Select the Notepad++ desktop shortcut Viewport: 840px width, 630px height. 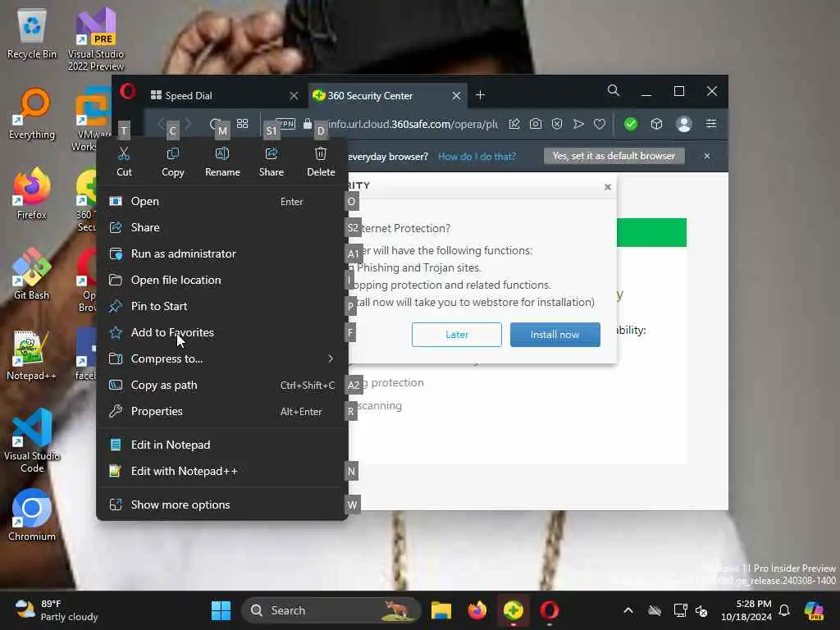(x=32, y=355)
